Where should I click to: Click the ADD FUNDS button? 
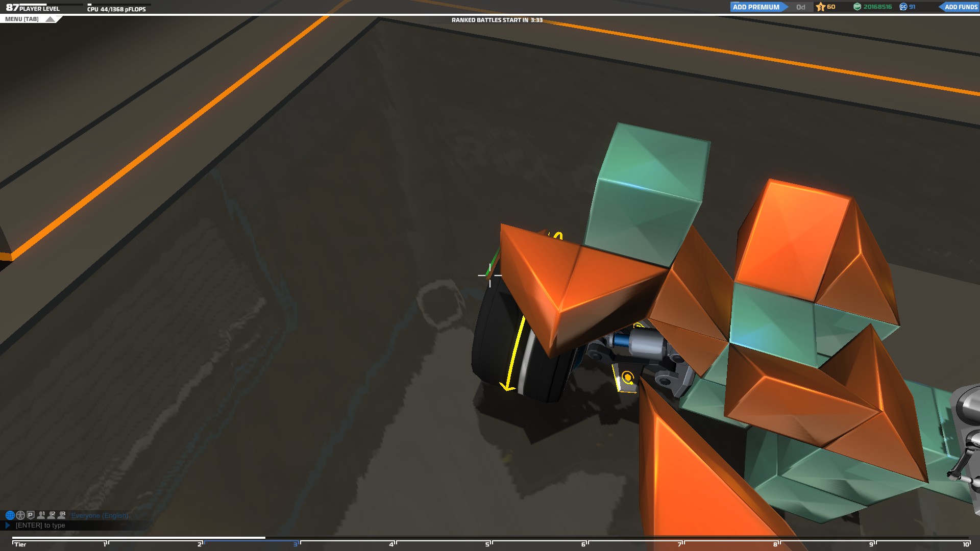pos(961,7)
